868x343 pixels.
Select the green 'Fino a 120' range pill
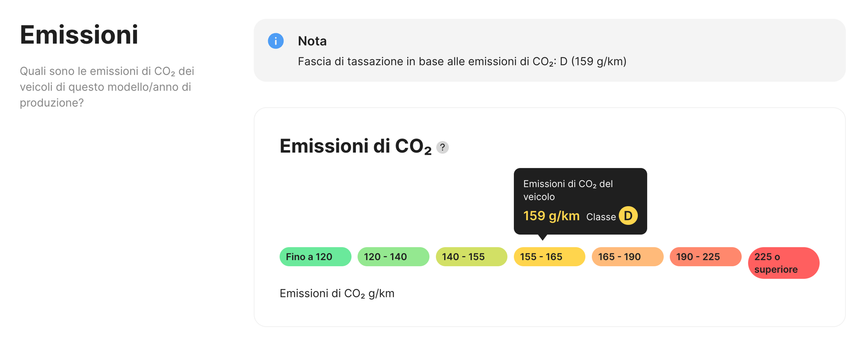pos(315,257)
